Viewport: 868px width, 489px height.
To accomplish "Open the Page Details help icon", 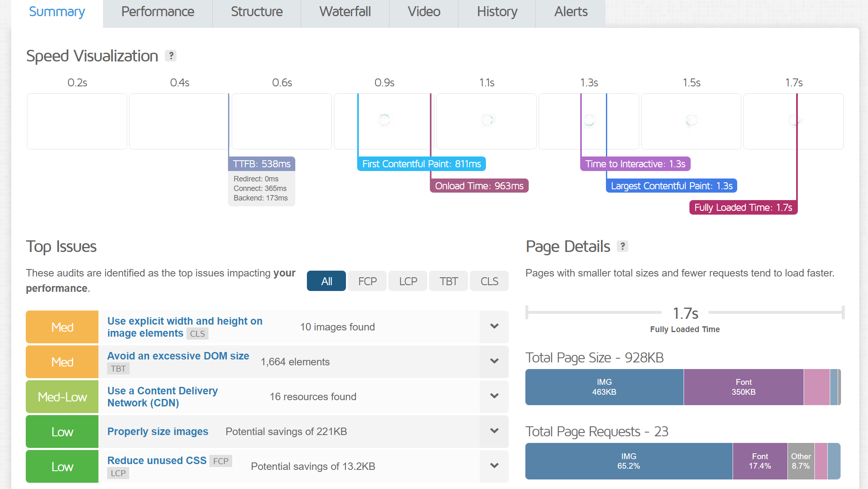I will [622, 246].
